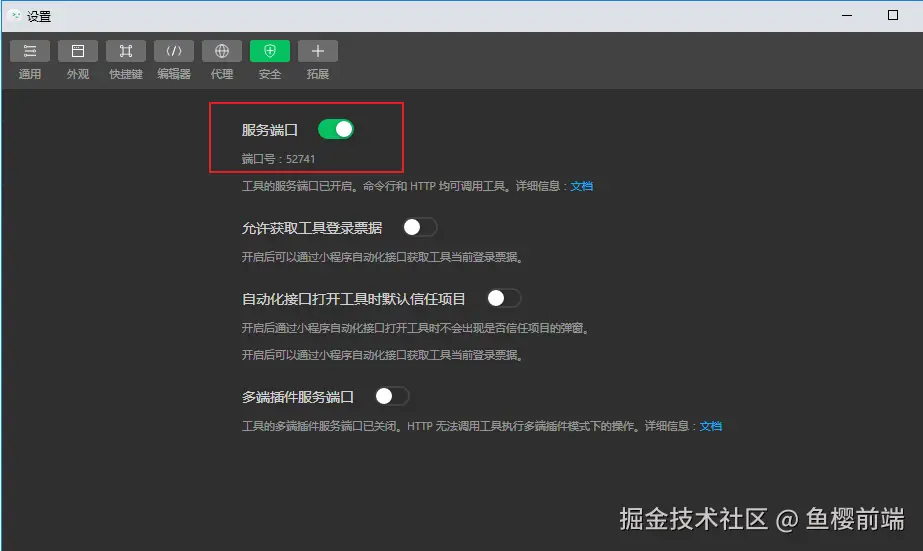Click the app icon in title bar

point(15,15)
